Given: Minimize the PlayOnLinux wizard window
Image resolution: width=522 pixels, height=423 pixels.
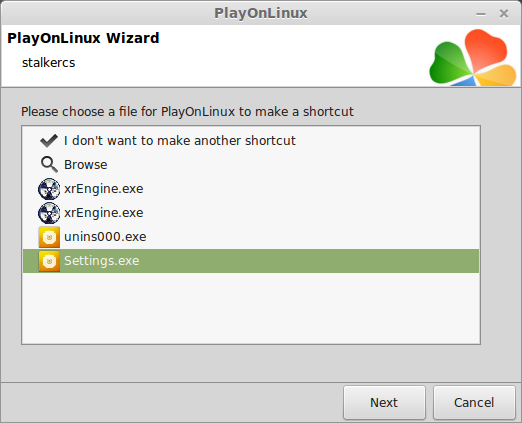Looking at the screenshot, I should pos(481,14).
